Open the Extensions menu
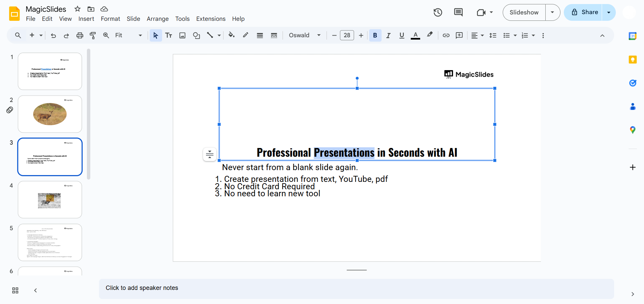Screen dimensions: 644x304 [x=211, y=19]
